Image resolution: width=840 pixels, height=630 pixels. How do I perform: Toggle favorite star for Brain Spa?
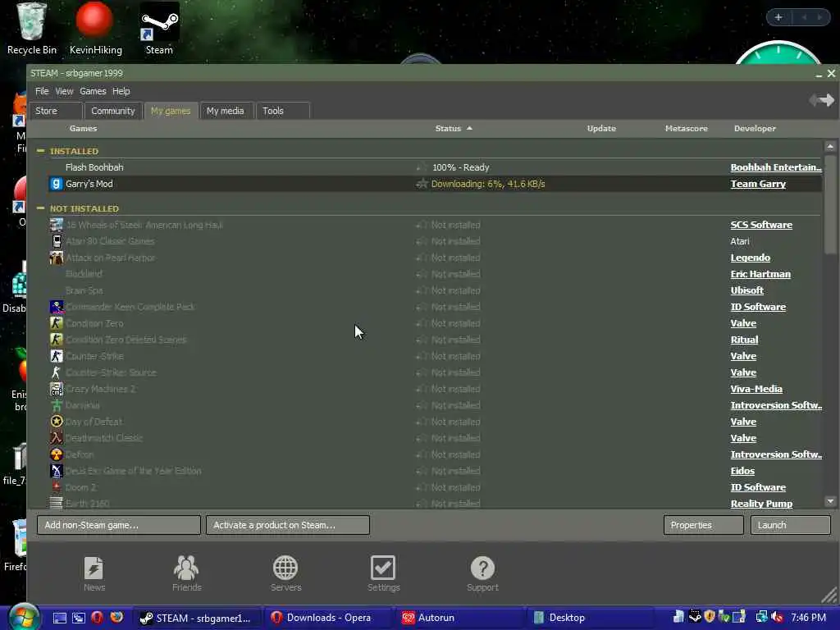pos(422,290)
